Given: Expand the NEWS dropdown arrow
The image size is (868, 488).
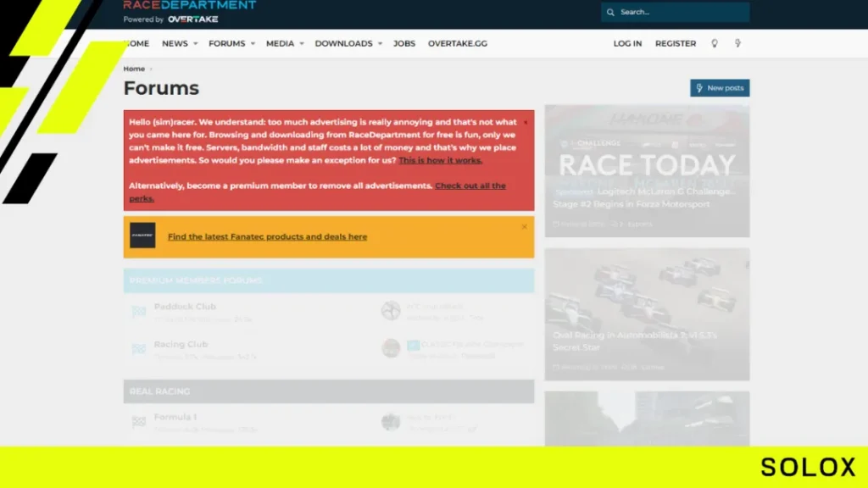Looking at the screenshot, I should 196,44.
